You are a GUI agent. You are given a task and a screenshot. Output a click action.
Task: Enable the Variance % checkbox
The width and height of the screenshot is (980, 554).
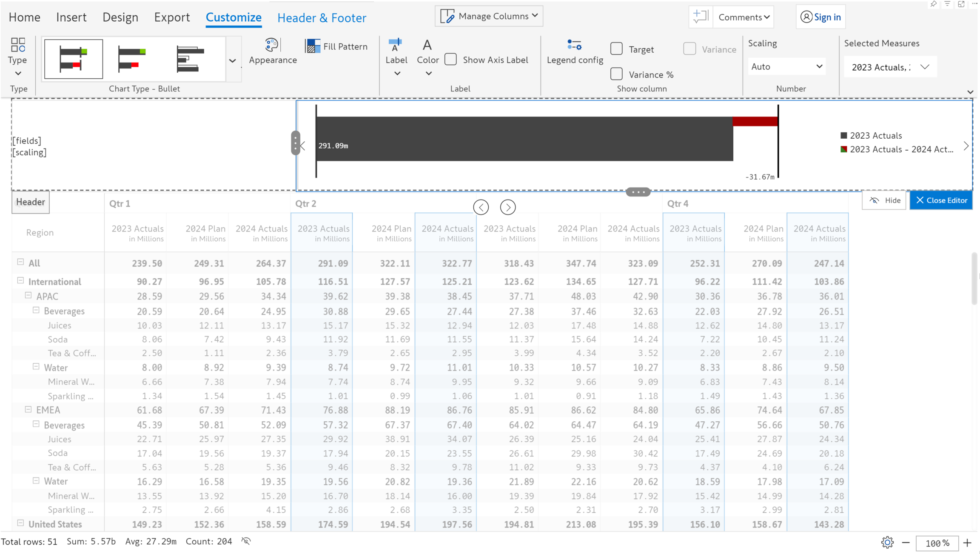pos(616,74)
